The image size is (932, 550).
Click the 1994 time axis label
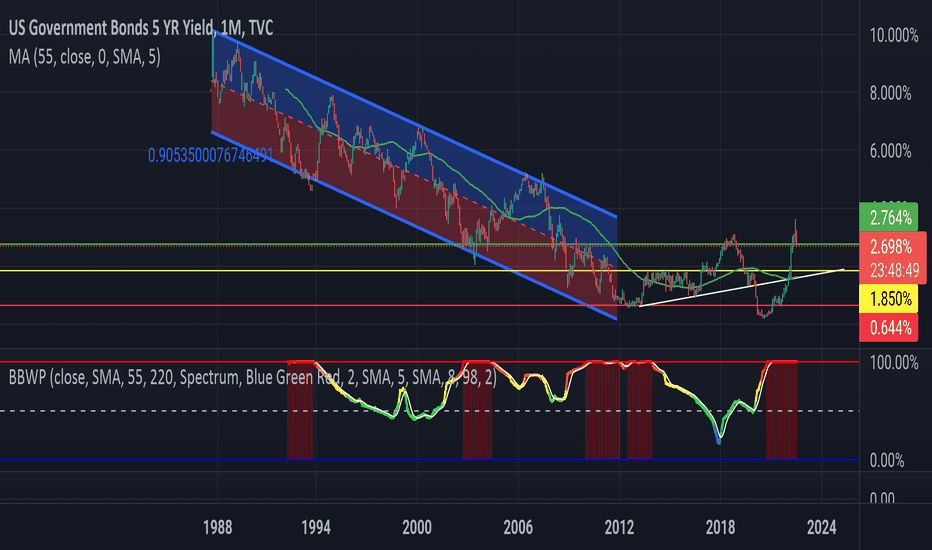tap(316, 527)
